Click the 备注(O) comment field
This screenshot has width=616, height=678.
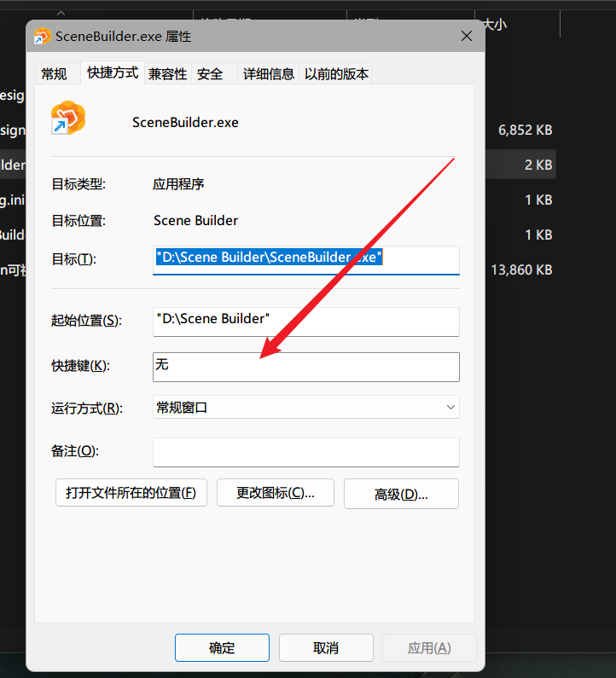point(305,452)
